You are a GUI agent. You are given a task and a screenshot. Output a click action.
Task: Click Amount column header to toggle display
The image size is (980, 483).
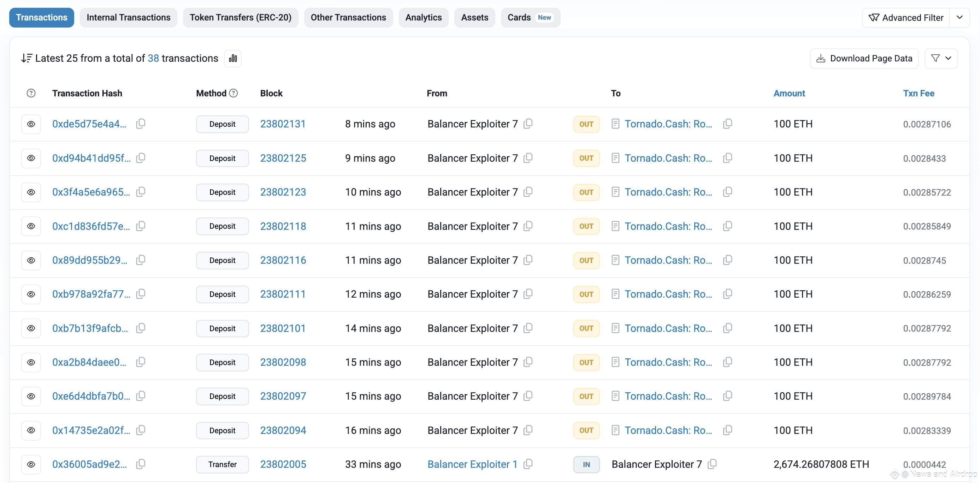coord(789,93)
